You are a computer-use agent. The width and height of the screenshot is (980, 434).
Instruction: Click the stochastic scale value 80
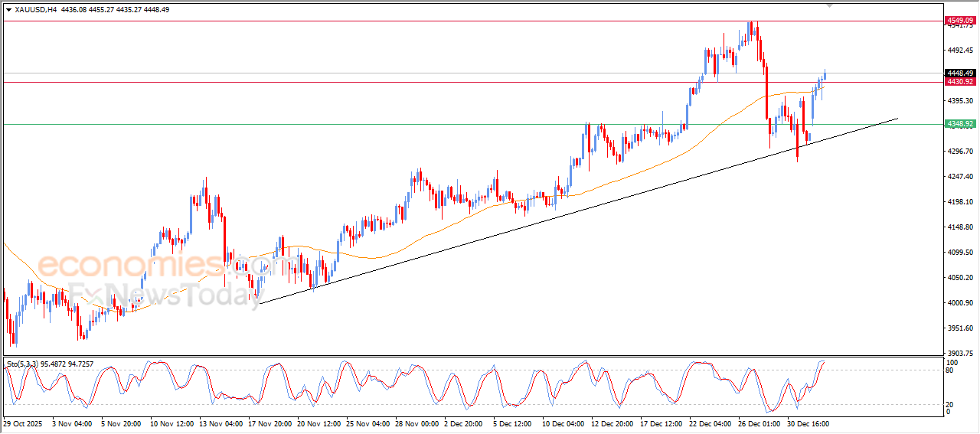[951, 370]
